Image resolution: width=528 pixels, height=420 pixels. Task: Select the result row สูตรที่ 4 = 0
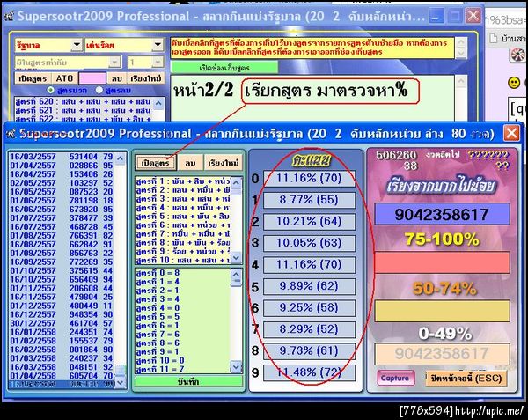[184, 308]
